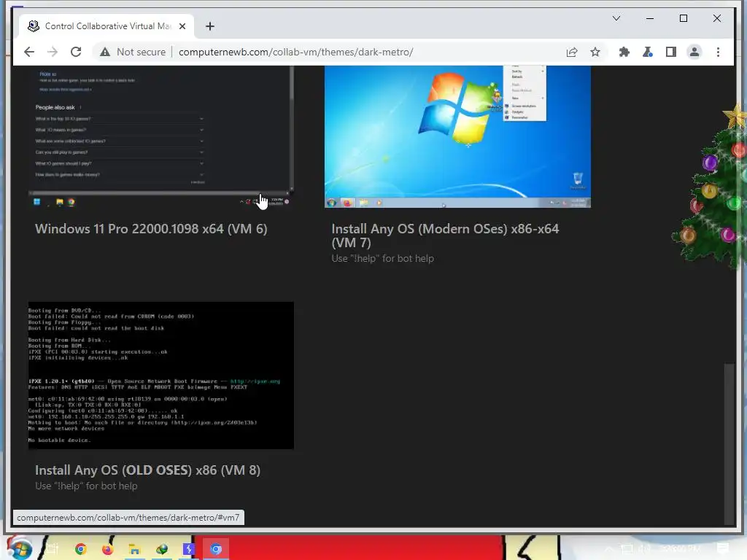Share this page from the address bar
Image resolution: width=747 pixels, height=560 pixels.
pos(572,52)
